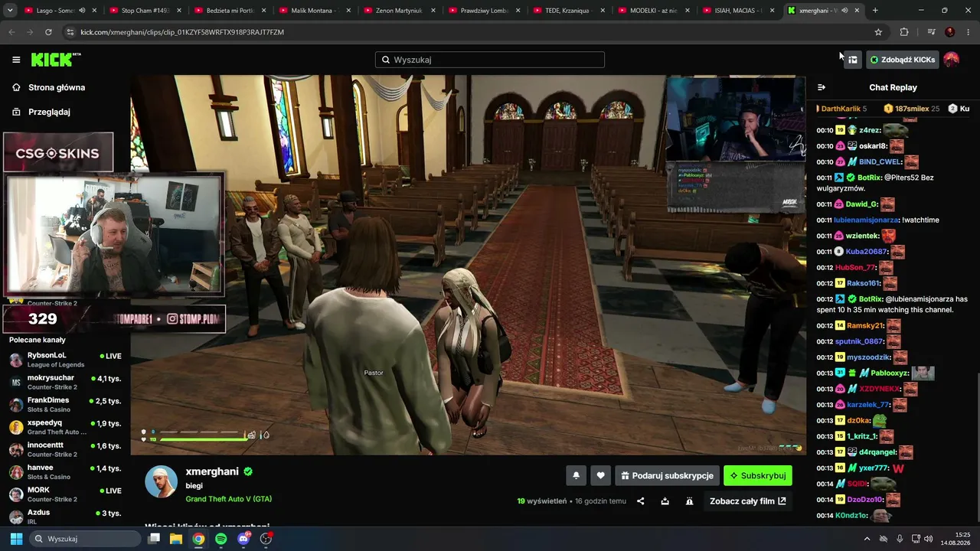Open the theatre layout icon beside Zdobądź KICKs
This screenshot has height=551, width=980.
pos(852,60)
